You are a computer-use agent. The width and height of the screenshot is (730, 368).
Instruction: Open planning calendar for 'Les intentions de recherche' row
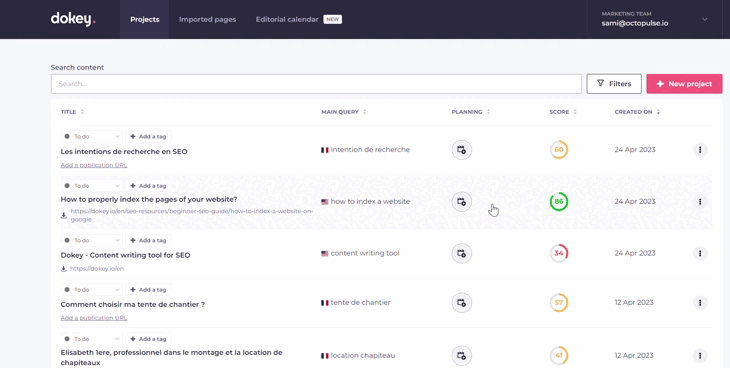[x=461, y=150]
